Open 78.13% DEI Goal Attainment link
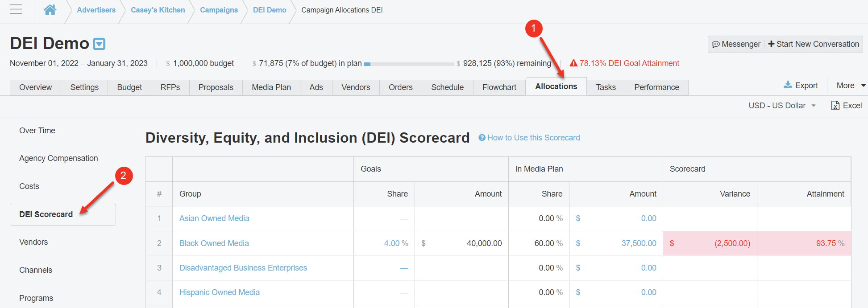The image size is (868, 308). (629, 63)
